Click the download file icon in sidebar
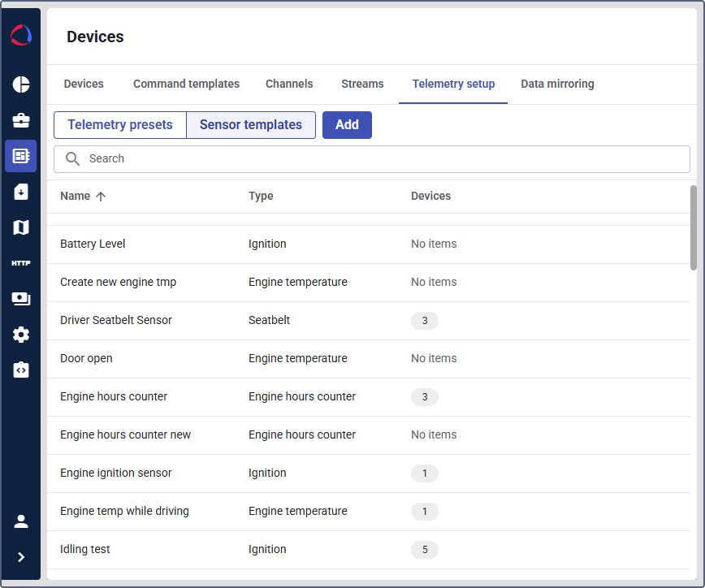705x588 pixels. [x=21, y=192]
